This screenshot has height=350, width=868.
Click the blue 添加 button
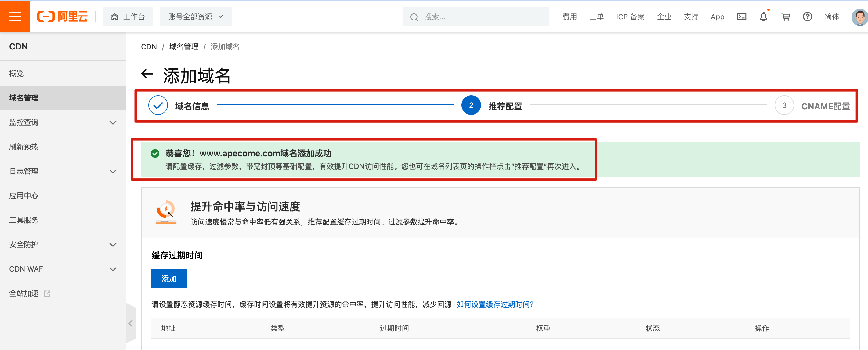coord(169,279)
